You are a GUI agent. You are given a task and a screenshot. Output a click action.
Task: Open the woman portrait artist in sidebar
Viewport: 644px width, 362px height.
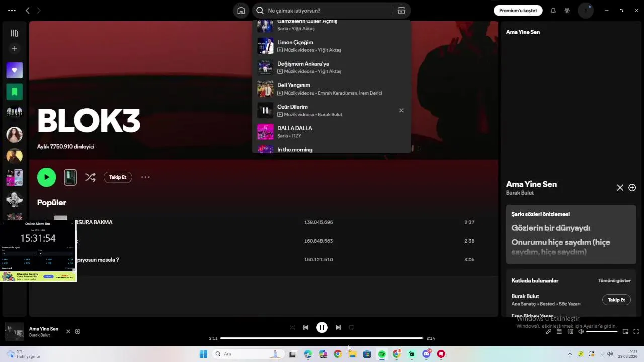coord(14,135)
